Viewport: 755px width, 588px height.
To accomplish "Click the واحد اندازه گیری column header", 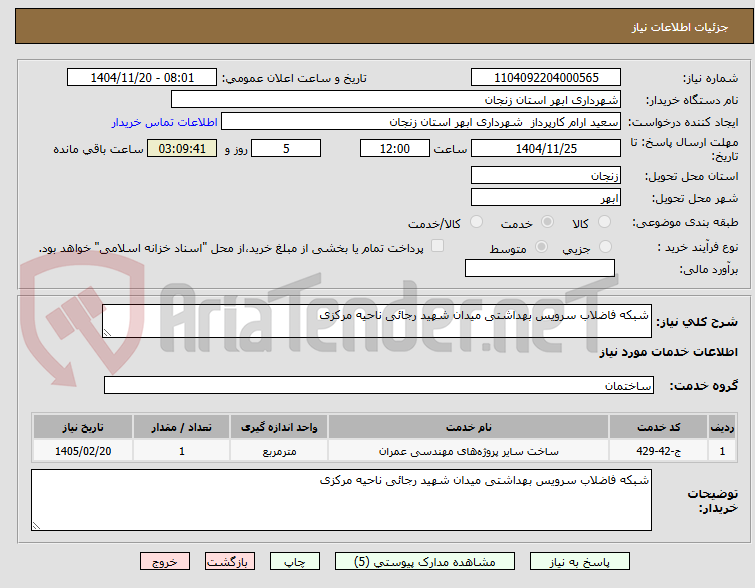I will 279,427.
